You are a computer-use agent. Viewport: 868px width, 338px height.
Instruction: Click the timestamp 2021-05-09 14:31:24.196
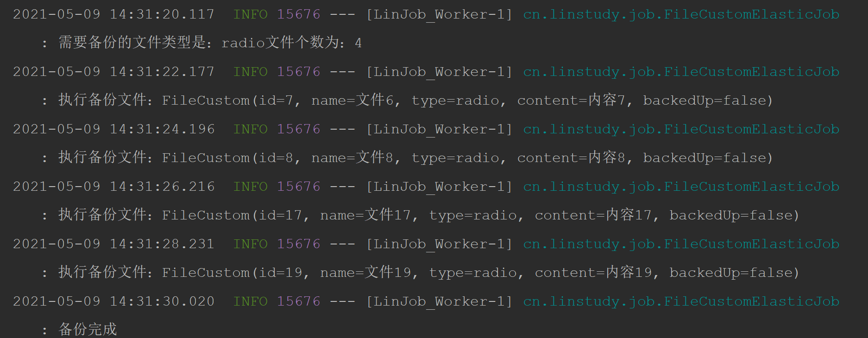[113, 129]
